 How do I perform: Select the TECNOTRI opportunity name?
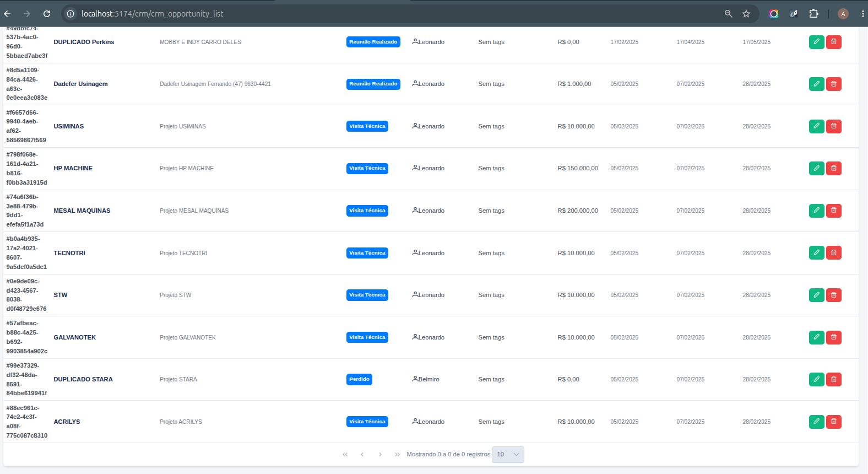(x=69, y=253)
